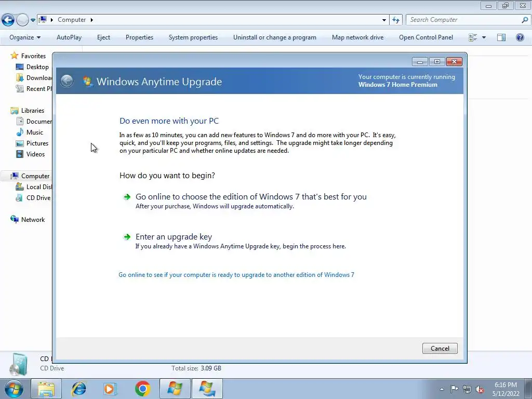The height and width of the screenshot is (399, 532).
Task: Open Control Panel from toolbar
Action: pos(426,37)
